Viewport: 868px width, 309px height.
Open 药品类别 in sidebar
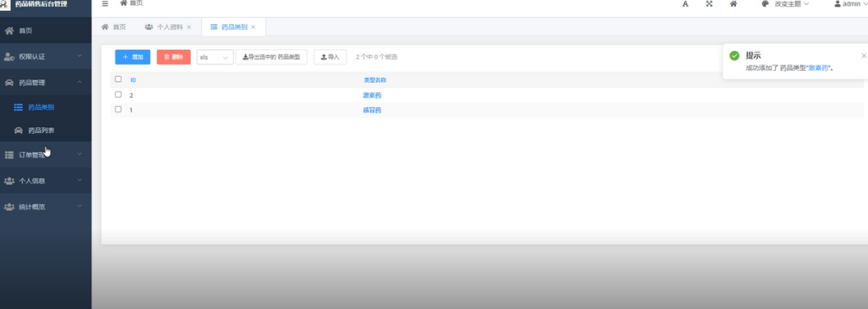pyautogui.click(x=41, y=108)
